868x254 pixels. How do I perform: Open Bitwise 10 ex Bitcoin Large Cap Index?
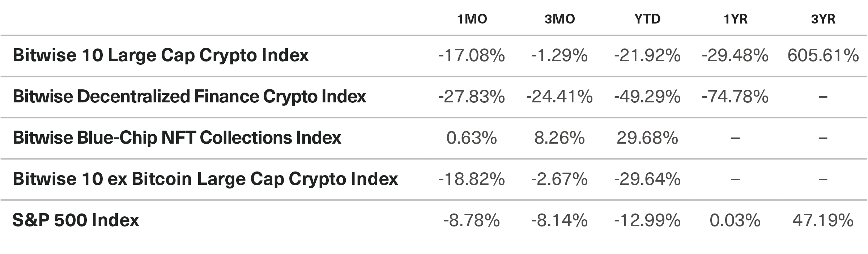point(205,179)
